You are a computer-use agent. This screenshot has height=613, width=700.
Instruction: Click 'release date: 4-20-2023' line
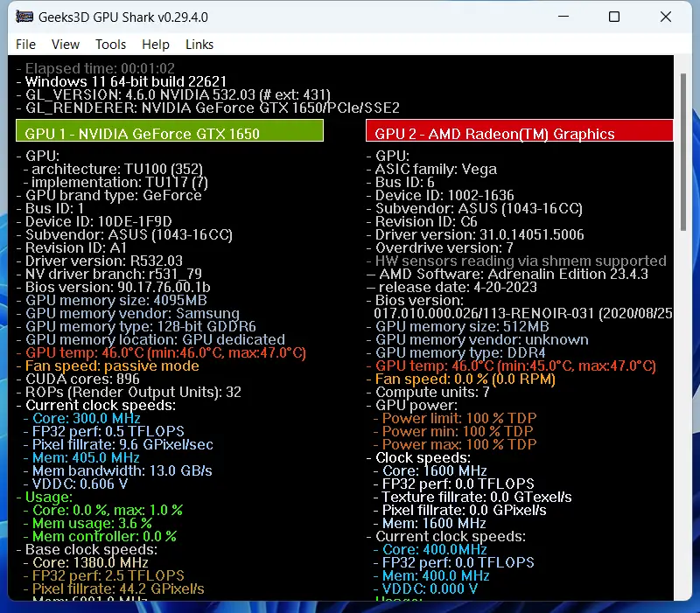click(x=451, y=288)
